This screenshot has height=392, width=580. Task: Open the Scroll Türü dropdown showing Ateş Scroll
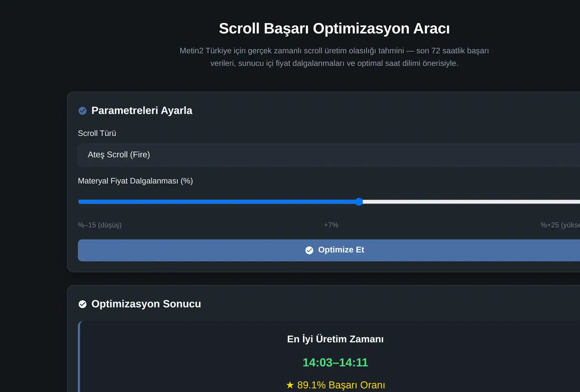(329, 155)
